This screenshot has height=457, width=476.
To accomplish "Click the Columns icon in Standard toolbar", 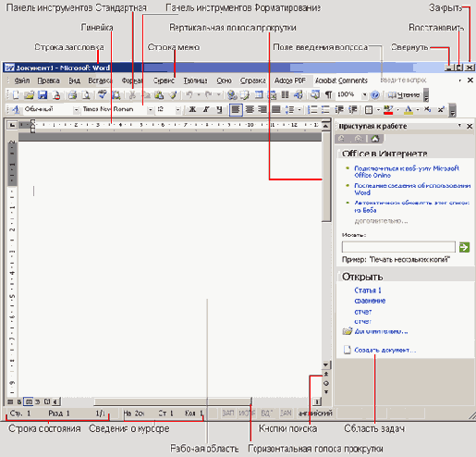I will click(x=286, y=95).
